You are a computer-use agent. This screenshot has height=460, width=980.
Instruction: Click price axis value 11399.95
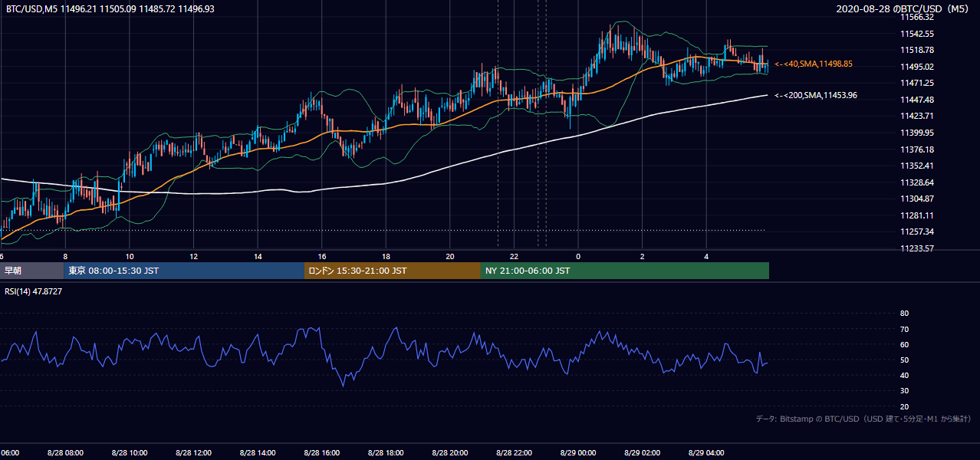(x=916, y=133)
